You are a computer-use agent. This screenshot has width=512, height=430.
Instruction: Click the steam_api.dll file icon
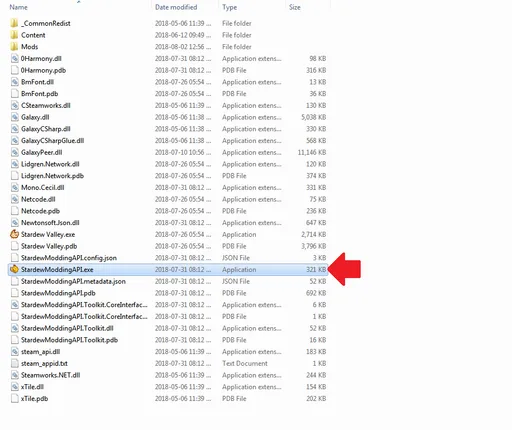(14, 352)
